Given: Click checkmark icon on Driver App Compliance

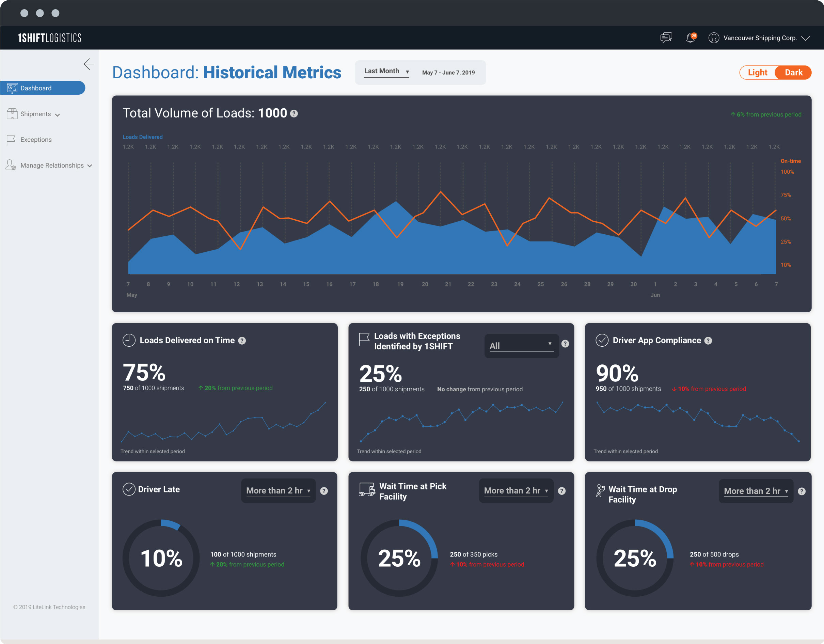Looking at the screenshot, I should tap(602, 340).
